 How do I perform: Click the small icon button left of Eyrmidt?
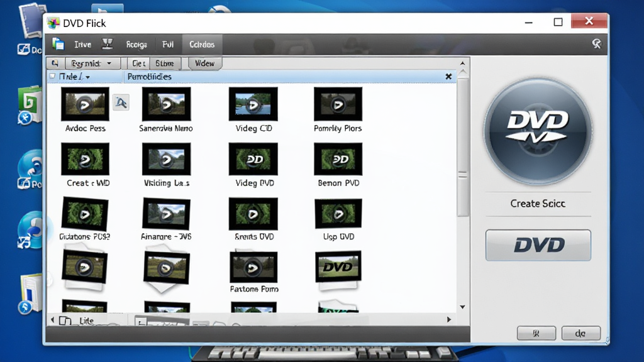pyautogui.click(x=55, y=63)
